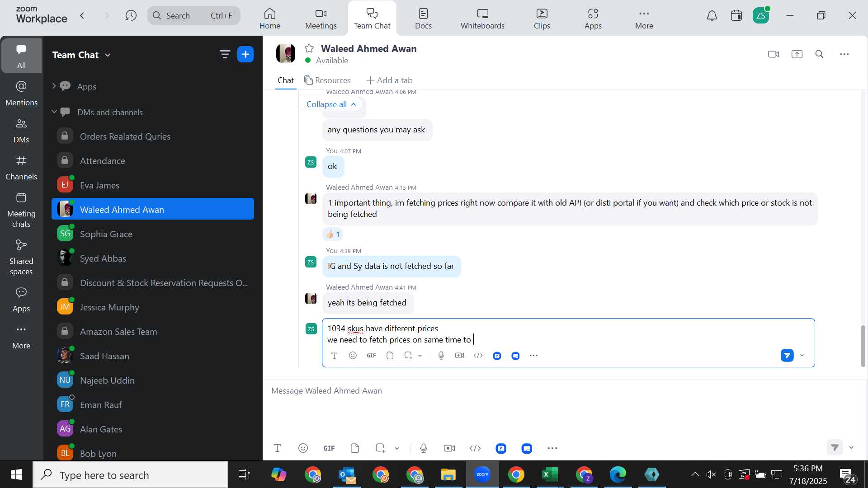Click the chat vertical scrollbar thumb

[x=863, y=346]
